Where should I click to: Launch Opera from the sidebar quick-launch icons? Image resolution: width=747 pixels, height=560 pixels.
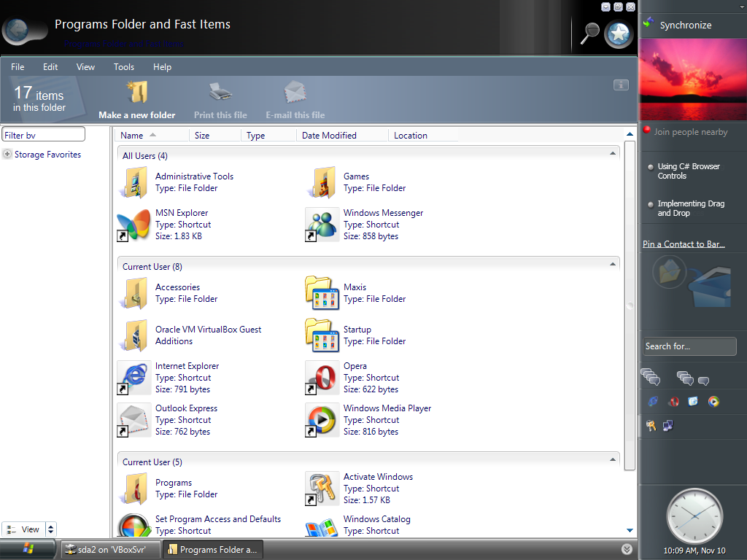click(673, 401)
